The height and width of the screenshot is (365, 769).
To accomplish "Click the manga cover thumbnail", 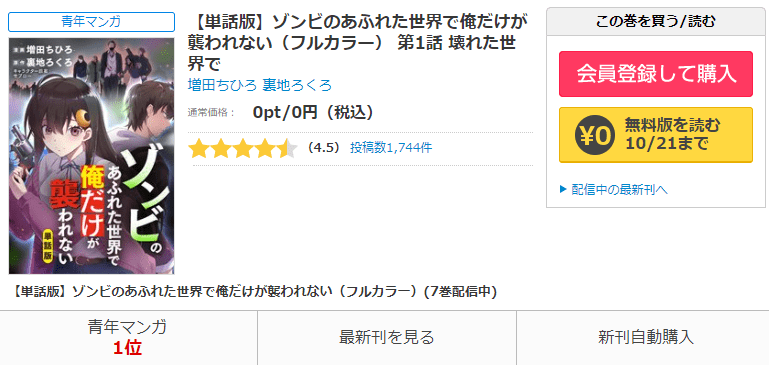I will pos(92,156).
